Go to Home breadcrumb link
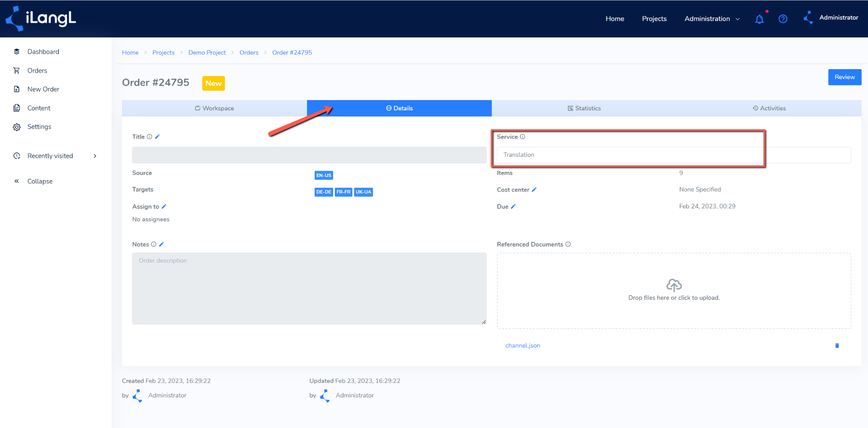The image size is (868, 428). [130, 52]
